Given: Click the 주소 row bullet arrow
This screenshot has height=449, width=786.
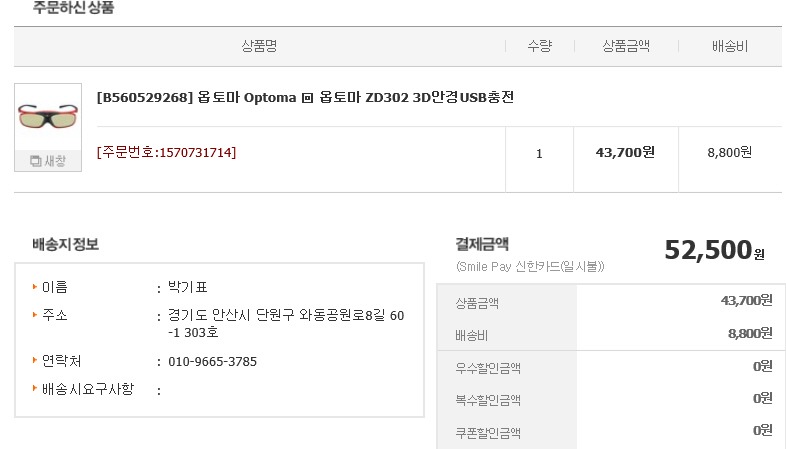Looking at the screenshot, I should point(36,315).
